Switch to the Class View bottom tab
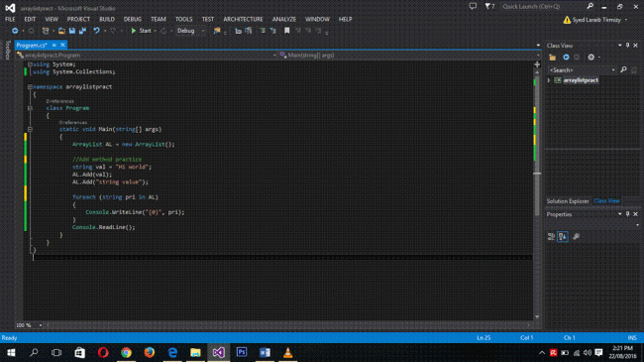Image resolution: width=644 pixels, height=362 pixels. pos(606,201)
